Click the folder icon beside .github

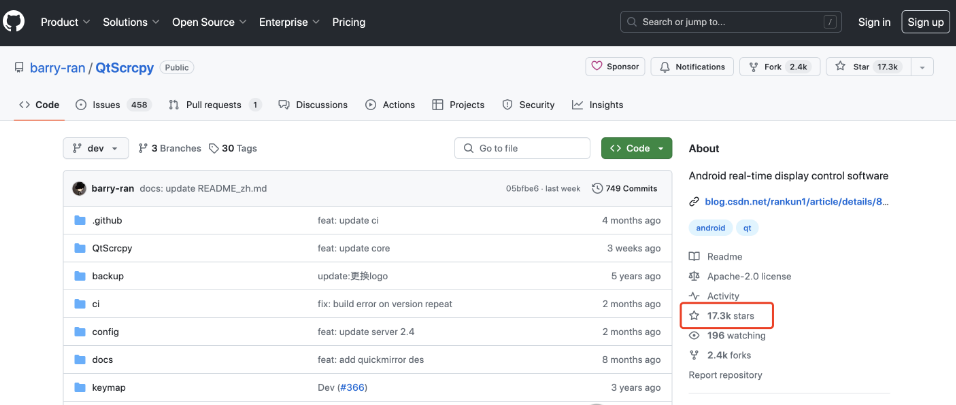coord(80,220)
